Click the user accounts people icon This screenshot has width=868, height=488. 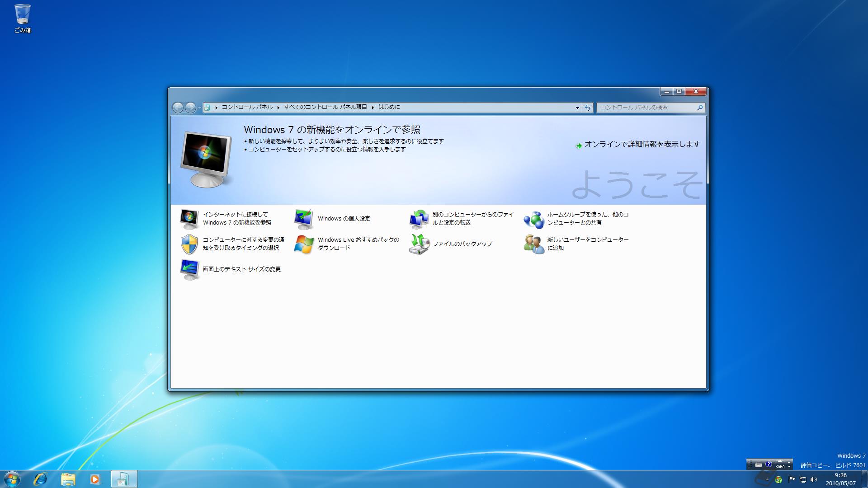click(533, 244)
